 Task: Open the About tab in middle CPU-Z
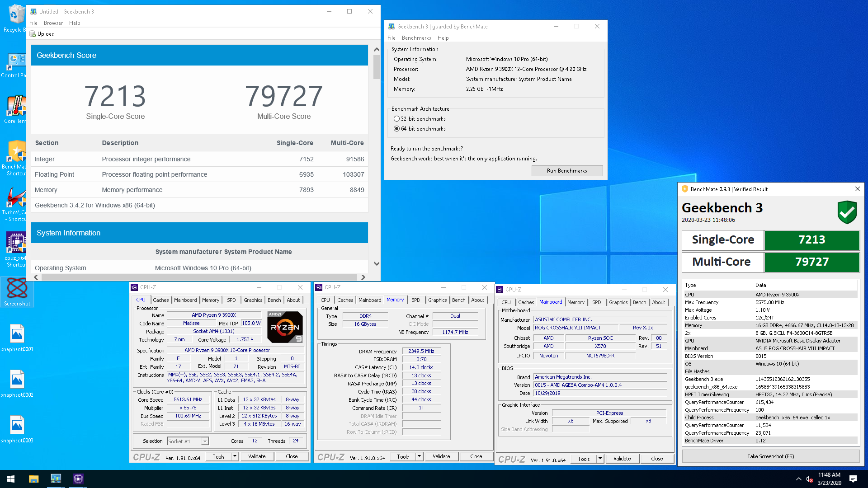click(477, 300)
